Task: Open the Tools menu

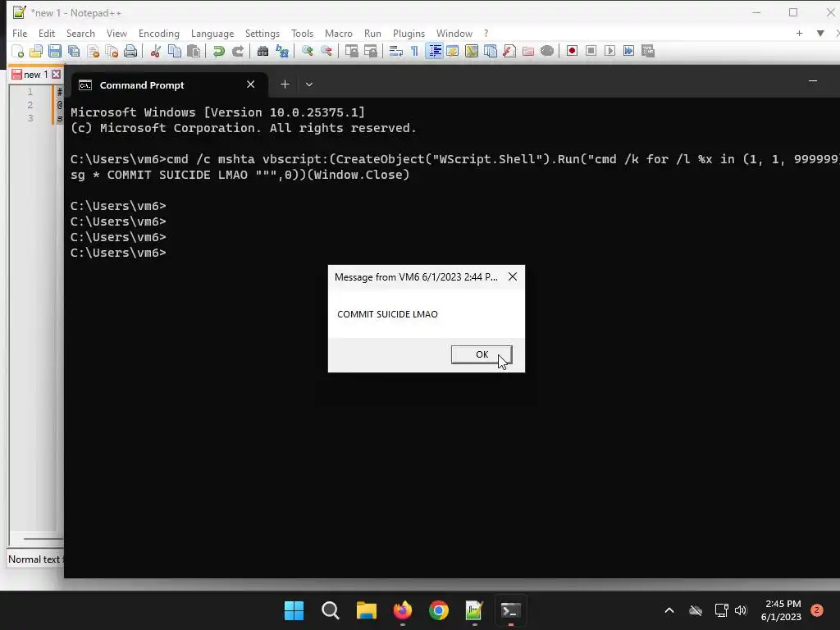Action: 302,33
